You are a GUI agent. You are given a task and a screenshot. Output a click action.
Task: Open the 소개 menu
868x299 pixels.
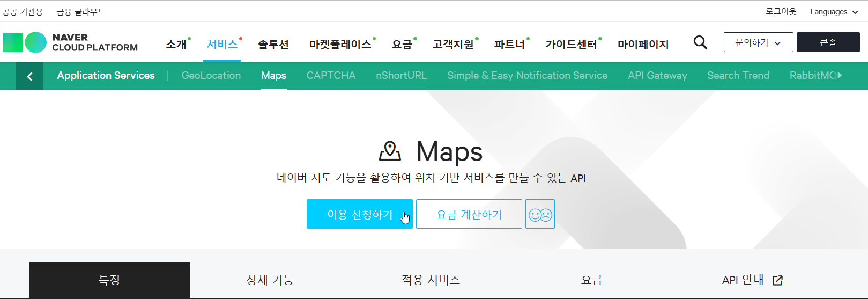click(176, 44)
